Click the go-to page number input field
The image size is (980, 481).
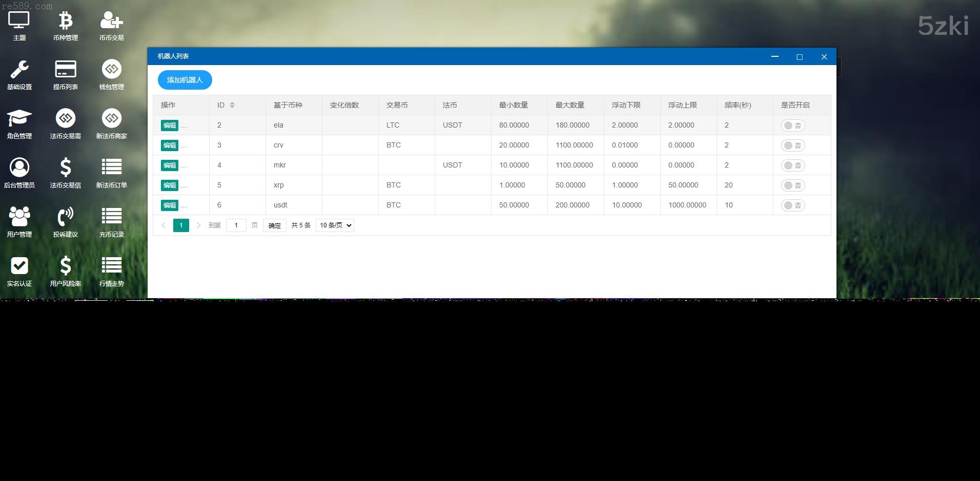point(236,225)
